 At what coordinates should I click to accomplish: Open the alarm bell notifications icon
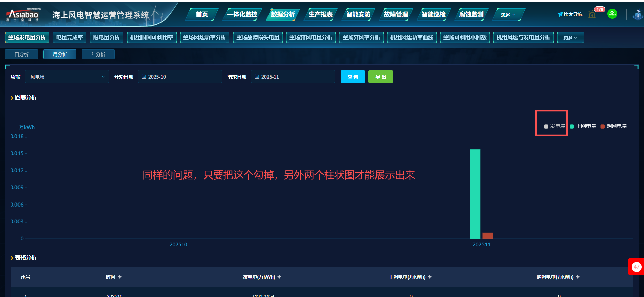592,15
